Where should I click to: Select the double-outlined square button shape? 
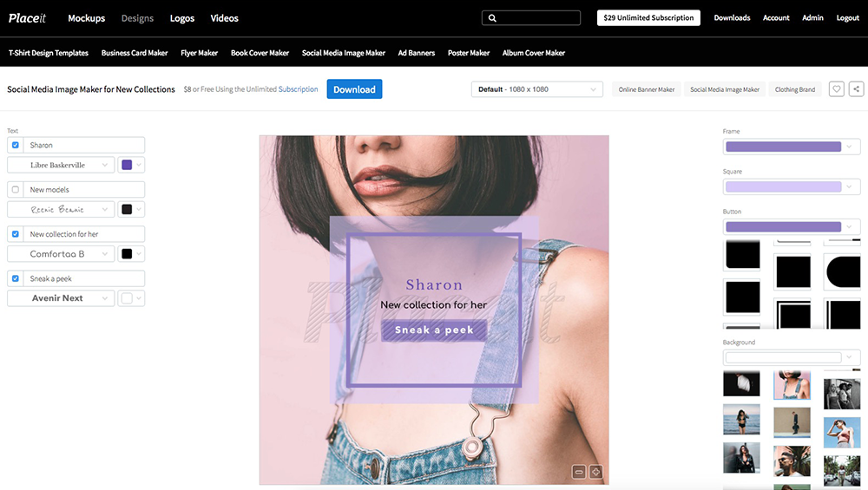click(793, 315)
